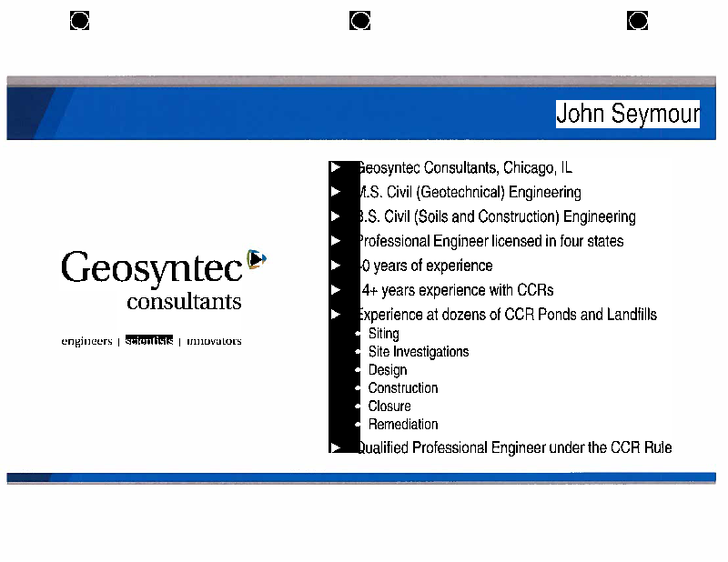Click the word engineers under the logo

pyautogui.click(x=86, y=341)
